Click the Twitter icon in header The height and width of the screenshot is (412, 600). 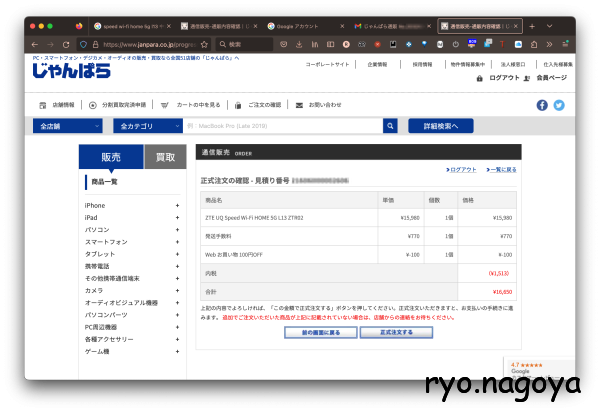pos(559,105)
